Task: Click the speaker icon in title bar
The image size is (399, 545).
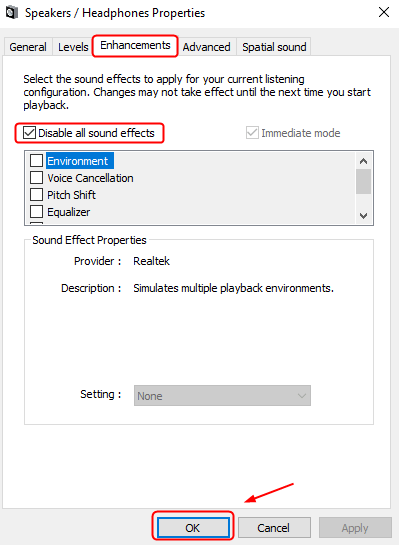Action: tap(12, 13)
